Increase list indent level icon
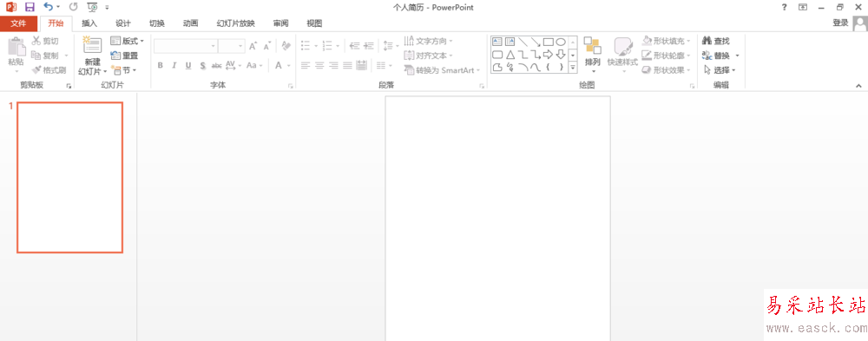The image size is (868, 341). tap(369, 46)
